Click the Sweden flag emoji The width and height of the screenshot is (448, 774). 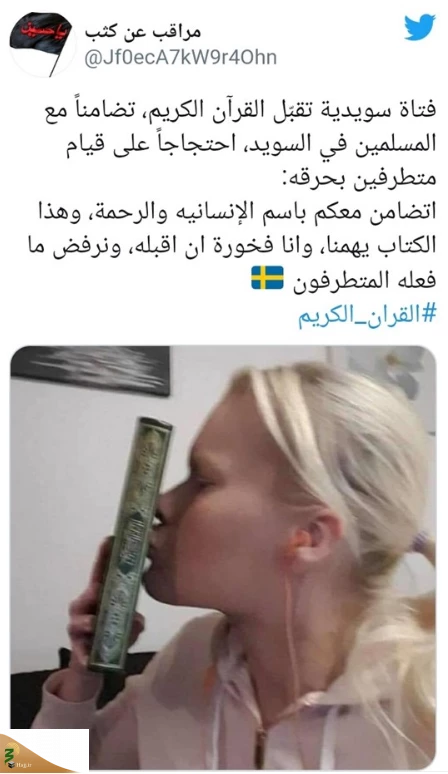(x=267, y=277)
